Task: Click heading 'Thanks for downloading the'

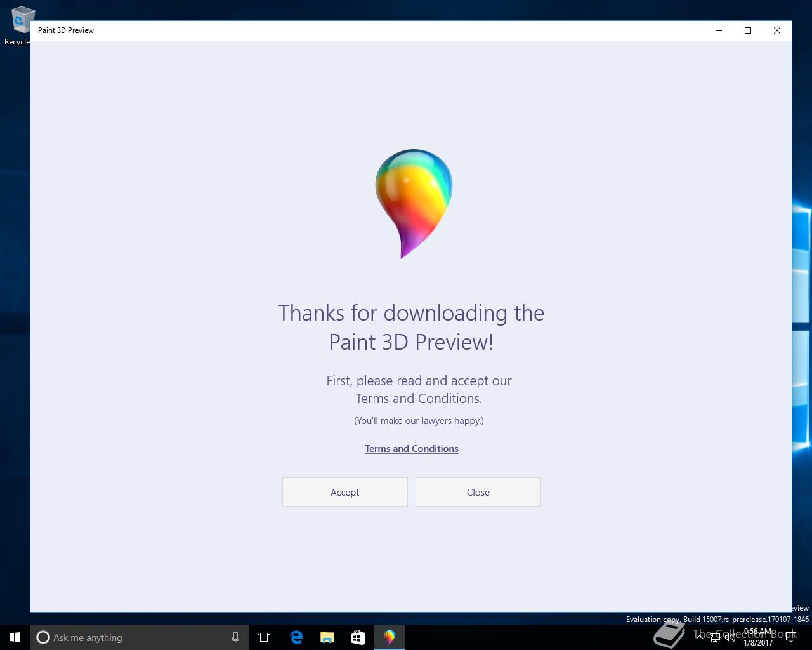Action: click(411, 313)
